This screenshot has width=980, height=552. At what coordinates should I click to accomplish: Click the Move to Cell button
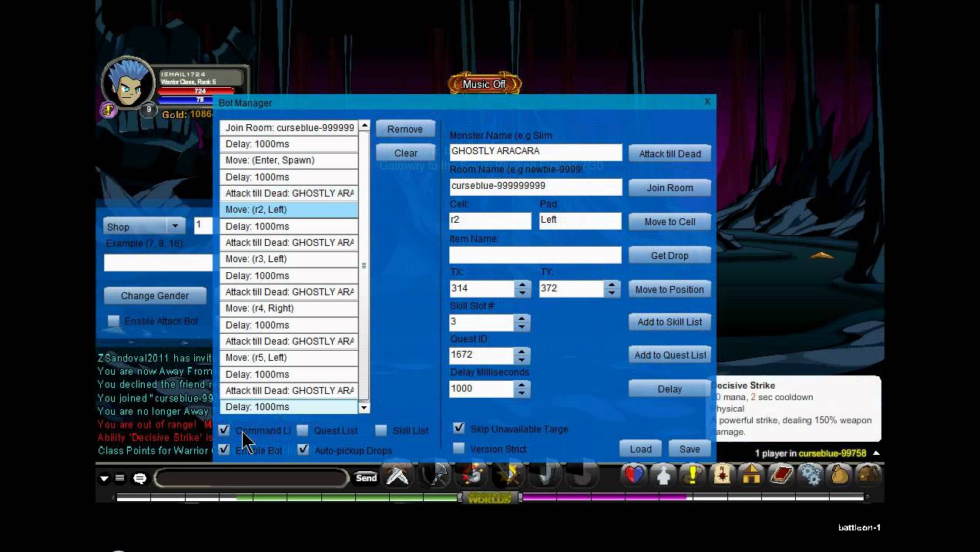(670, 221)
